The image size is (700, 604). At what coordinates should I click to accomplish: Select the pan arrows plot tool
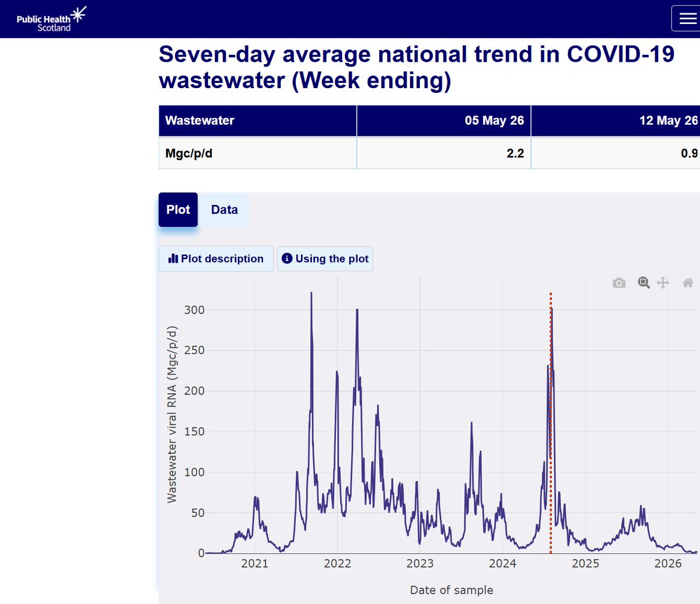pyautogui.click(x=663, y=283)
